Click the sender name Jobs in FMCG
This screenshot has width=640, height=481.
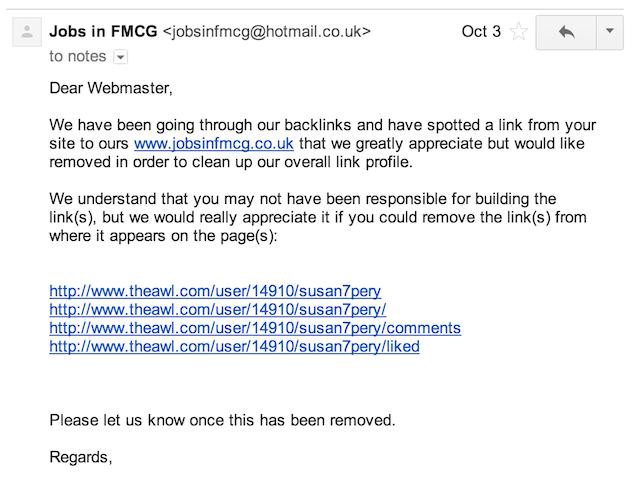[x=103, y=31]
